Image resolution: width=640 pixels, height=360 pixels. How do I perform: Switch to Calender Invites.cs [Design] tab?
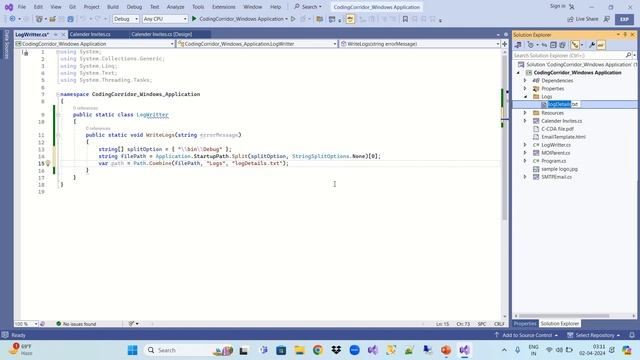point(162,34)
